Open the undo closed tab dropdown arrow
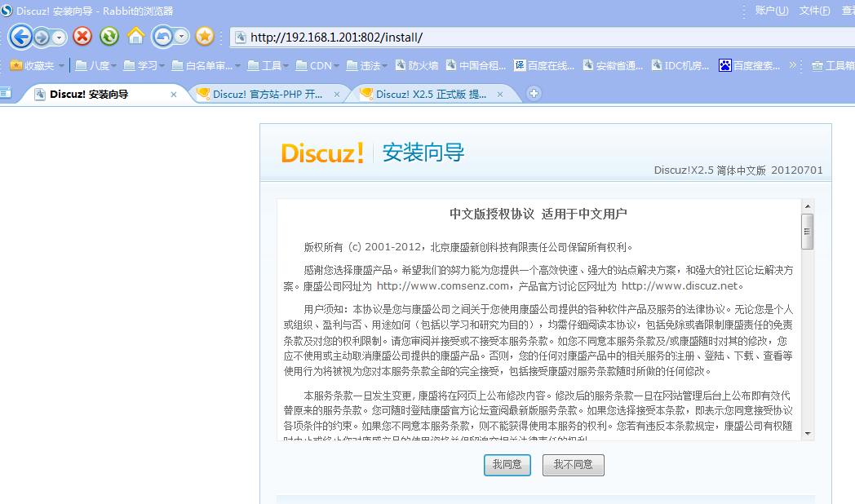 tap(182, 37)
